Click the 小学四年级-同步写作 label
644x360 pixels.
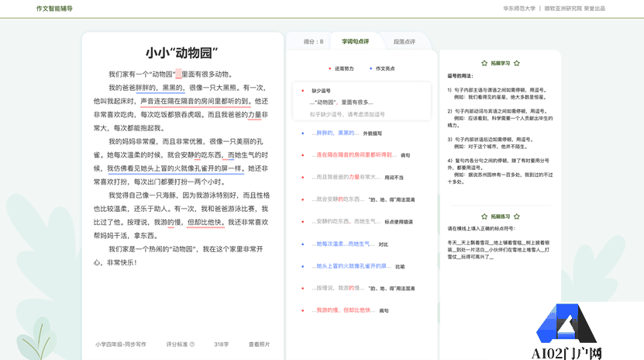pos(121,344)
